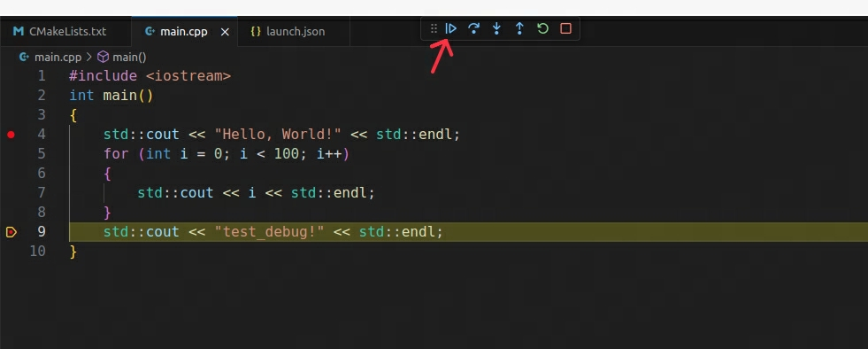Screen dimensions: 868x349
Task: Click the int keyword on line 2
Action: click(x=82, y=96)
